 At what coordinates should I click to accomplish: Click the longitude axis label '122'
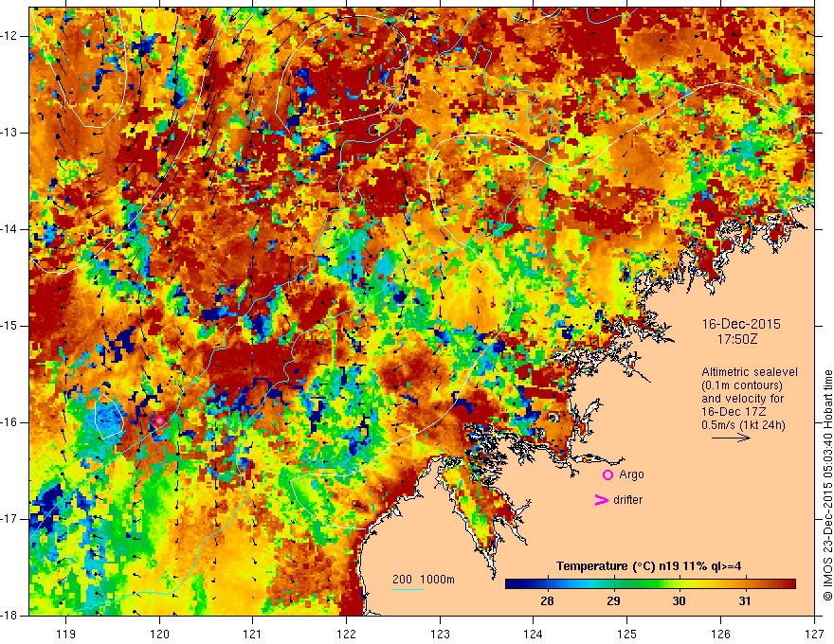[346, 634]
